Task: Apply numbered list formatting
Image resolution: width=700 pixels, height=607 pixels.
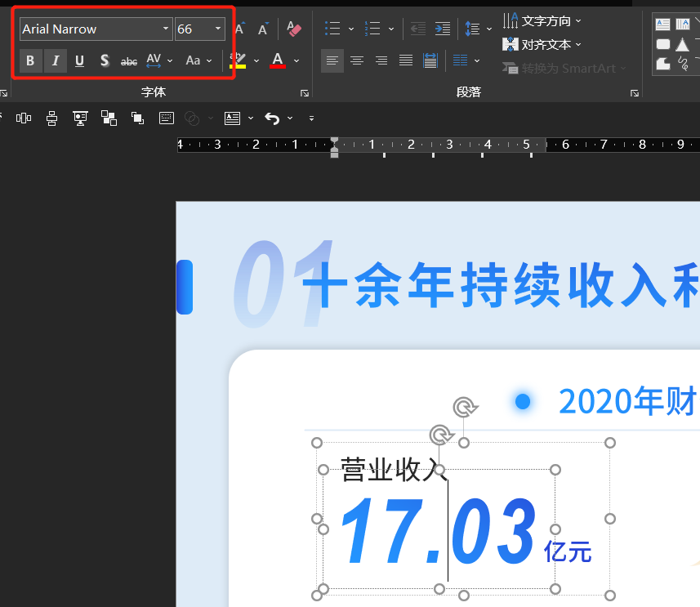Action: (x=372, y=29)
